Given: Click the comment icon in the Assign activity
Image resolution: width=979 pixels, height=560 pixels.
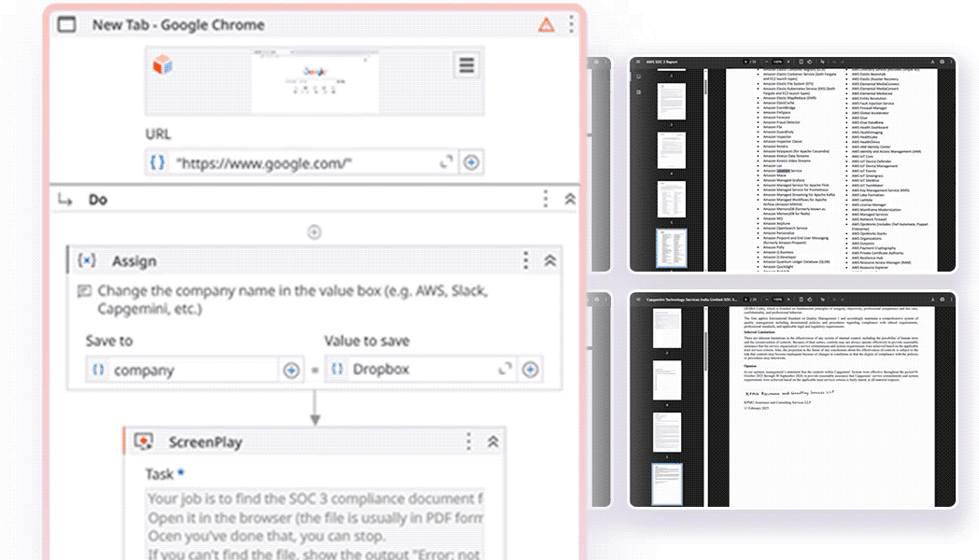Looking at the screenshot, I should 84,291.
